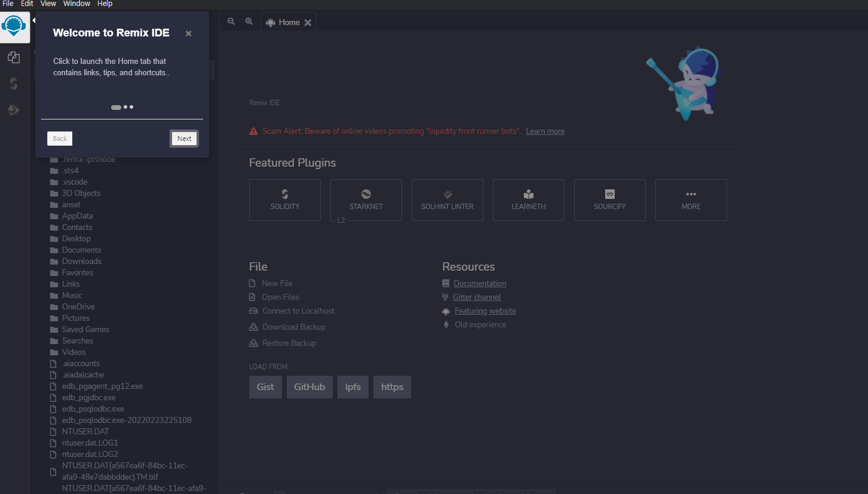
Task: Open the Pictures folder
Action: (75, 318)
